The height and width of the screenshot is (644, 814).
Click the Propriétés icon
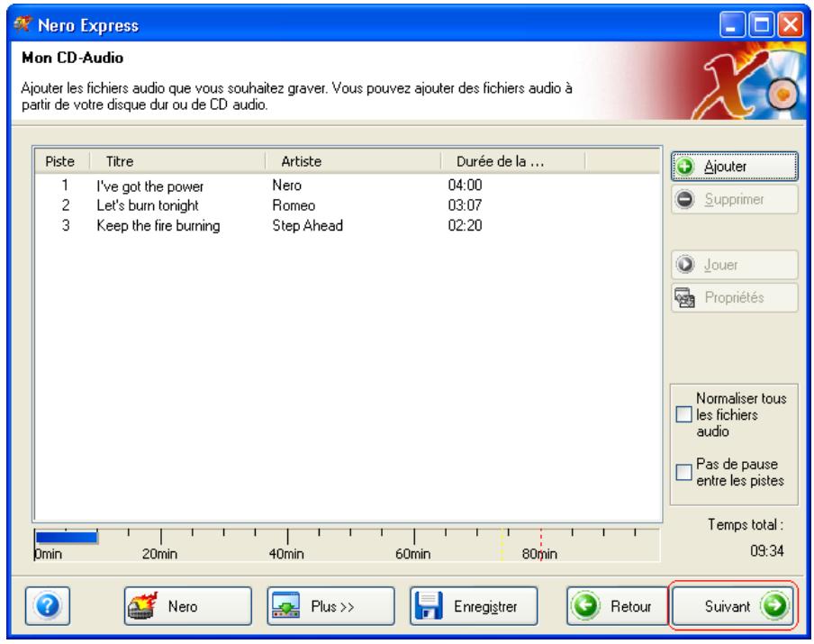[x=684, y=297]
